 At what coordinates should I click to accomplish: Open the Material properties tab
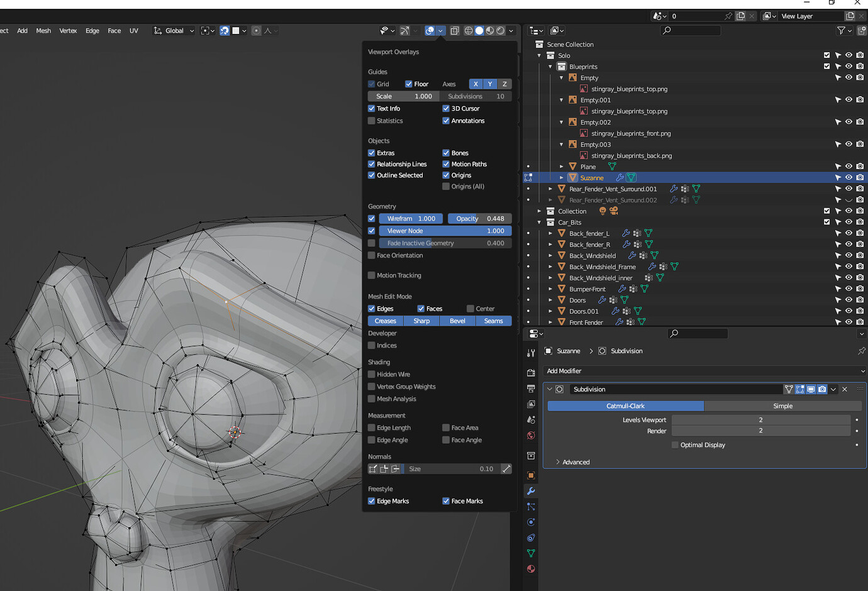pyautogui.click(x=531, y=569)
